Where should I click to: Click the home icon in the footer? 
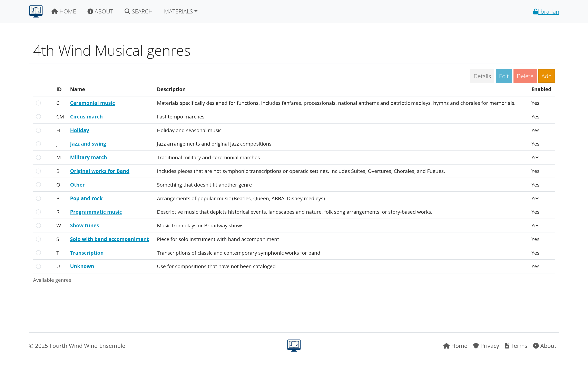(x=446, y=346)
